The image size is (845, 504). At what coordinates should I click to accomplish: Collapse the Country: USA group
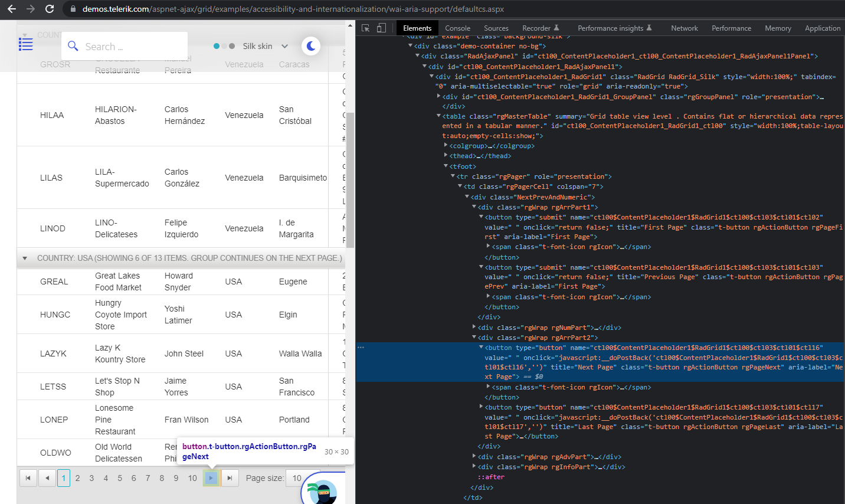[x=24, y=258]
